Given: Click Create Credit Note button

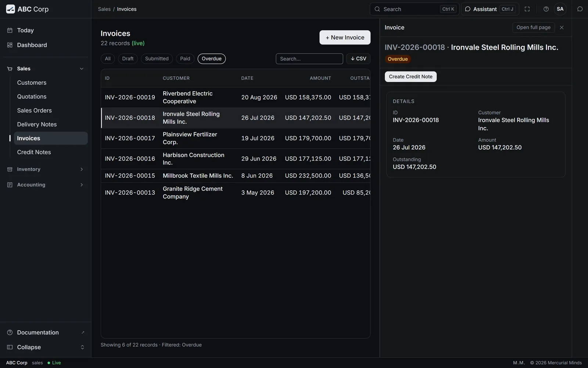Looking at the screenshot, I should [410, 77].
